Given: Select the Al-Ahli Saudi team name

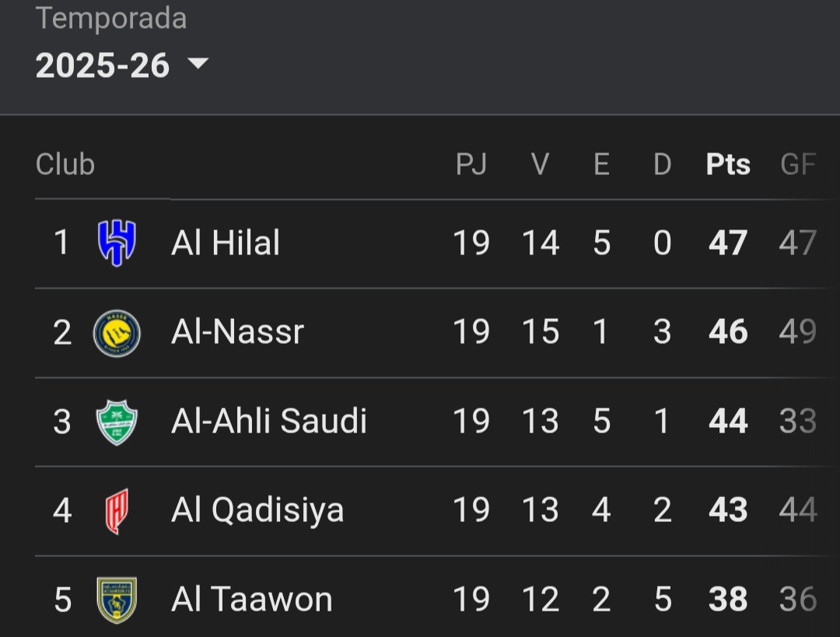Looking at the screenshot, I should [268, 422].
